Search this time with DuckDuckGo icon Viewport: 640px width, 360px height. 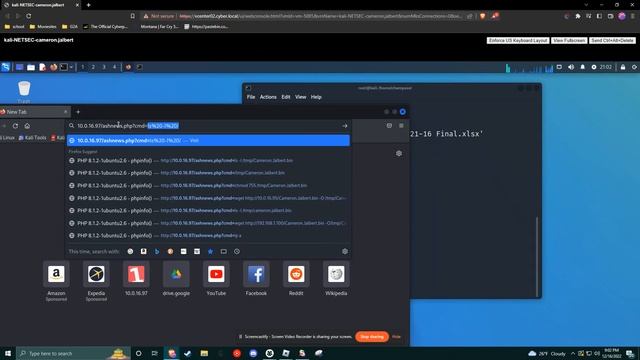tap(170, 251)
